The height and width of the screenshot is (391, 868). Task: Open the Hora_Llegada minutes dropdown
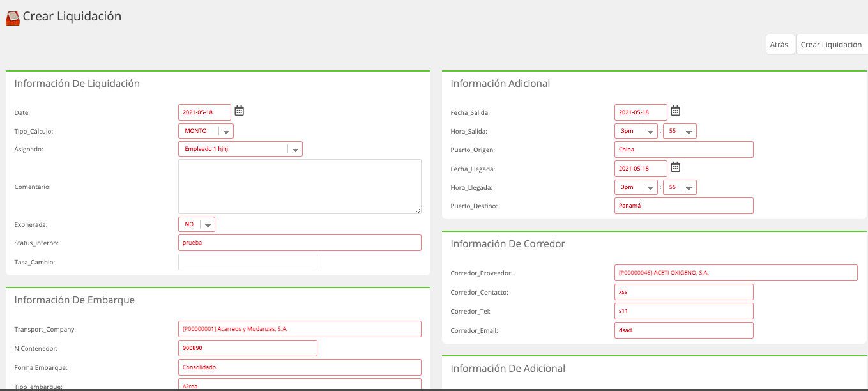680,187
